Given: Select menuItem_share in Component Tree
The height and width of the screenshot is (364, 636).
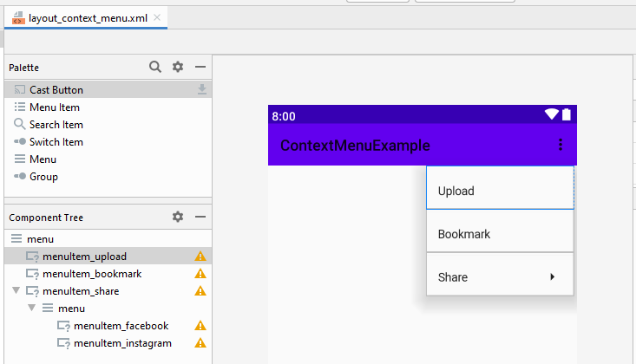Looking at the screenshot, I should click(x=108, y=291).
